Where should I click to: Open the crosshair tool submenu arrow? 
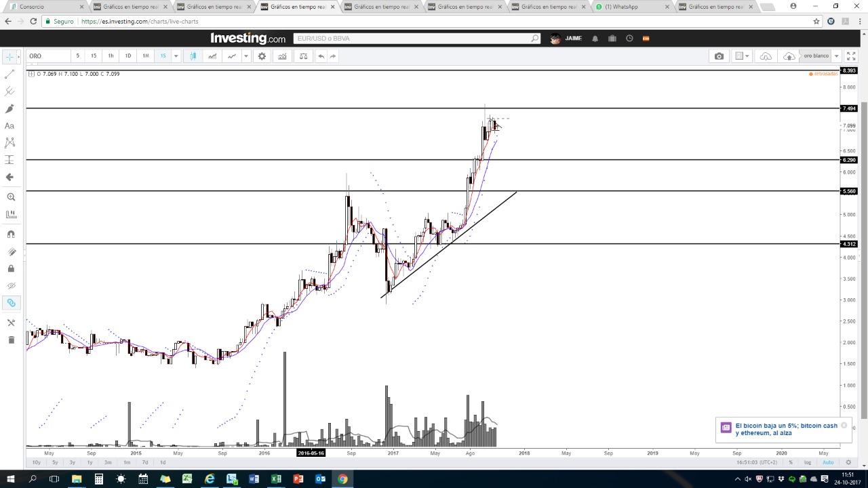point(20,56)
